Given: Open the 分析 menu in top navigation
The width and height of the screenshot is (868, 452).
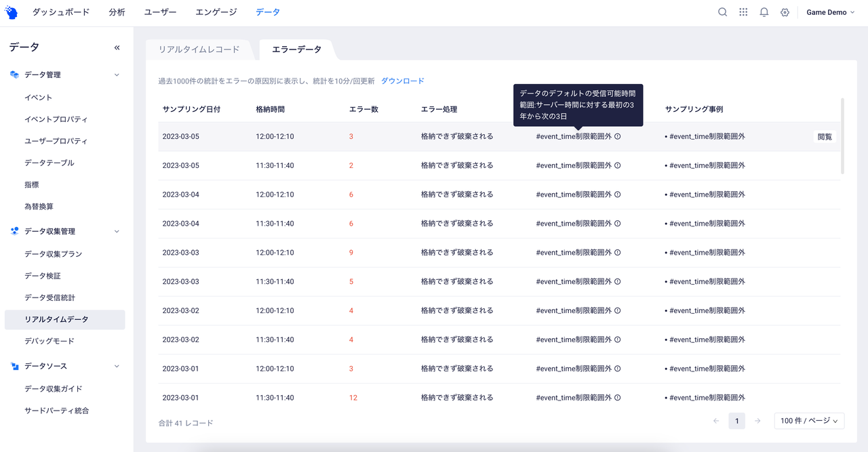Looking at the screenshot, I should (x=117, y=12).
